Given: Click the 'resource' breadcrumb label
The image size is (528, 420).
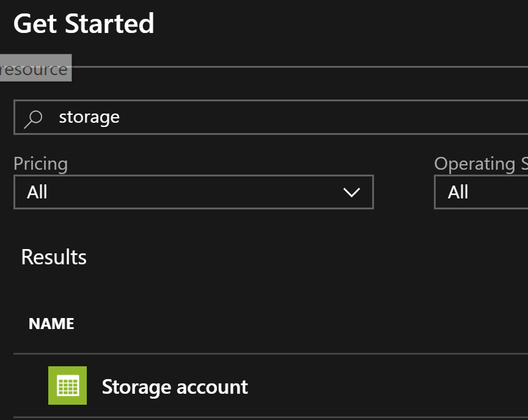Looking at the screenshot, I should (34, 68).
